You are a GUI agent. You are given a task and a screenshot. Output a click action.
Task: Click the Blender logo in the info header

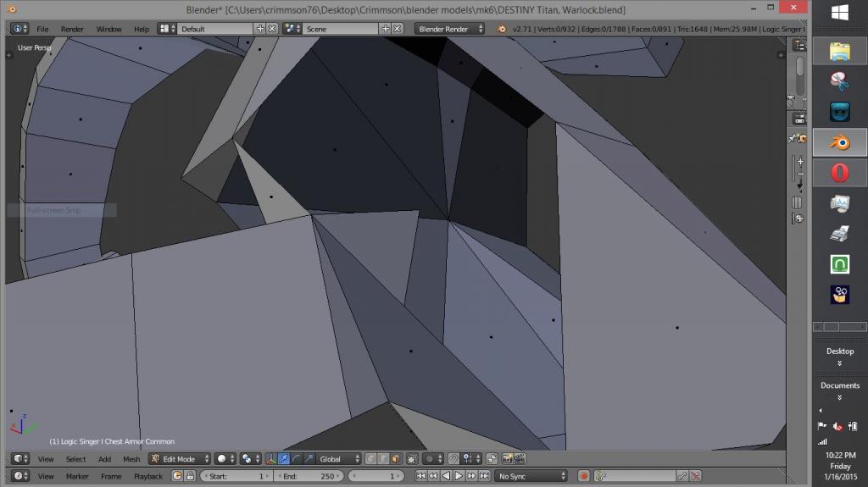point(502,29)
